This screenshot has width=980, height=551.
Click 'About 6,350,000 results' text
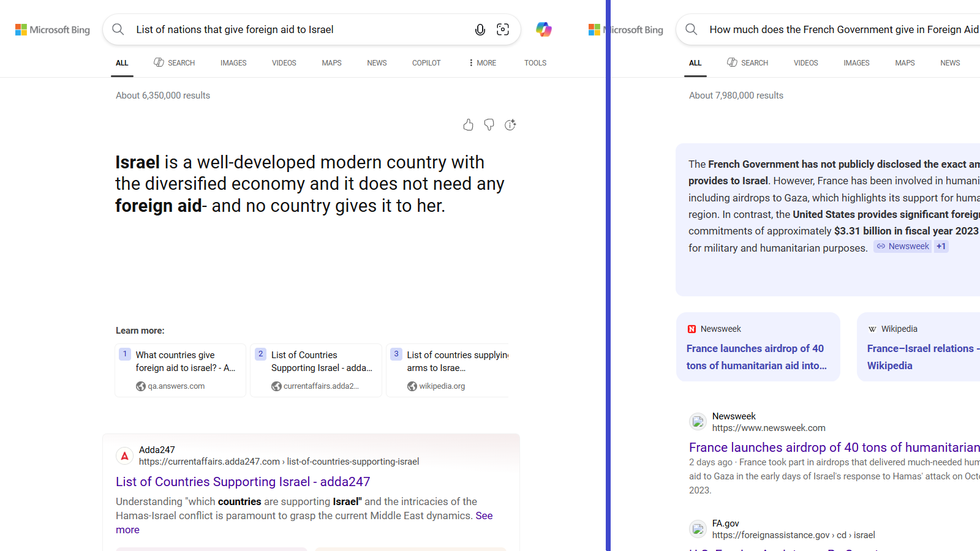[163, 96]
